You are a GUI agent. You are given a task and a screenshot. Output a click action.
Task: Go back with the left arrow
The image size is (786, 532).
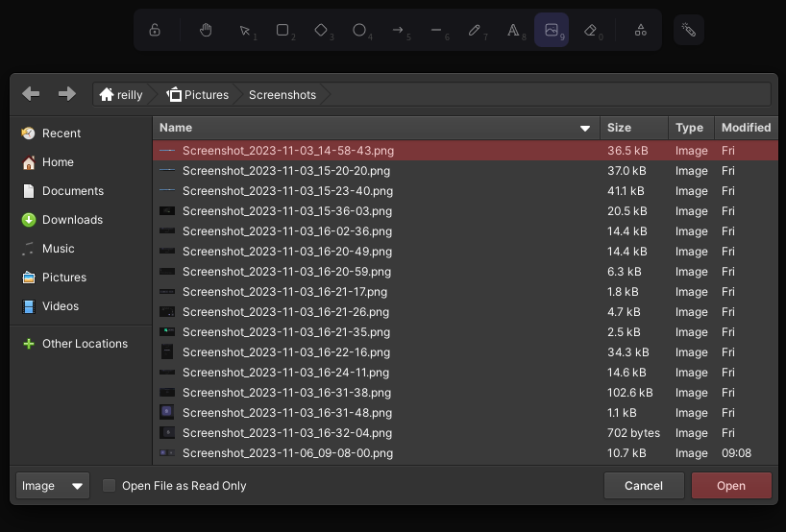(x=31, y=94)
